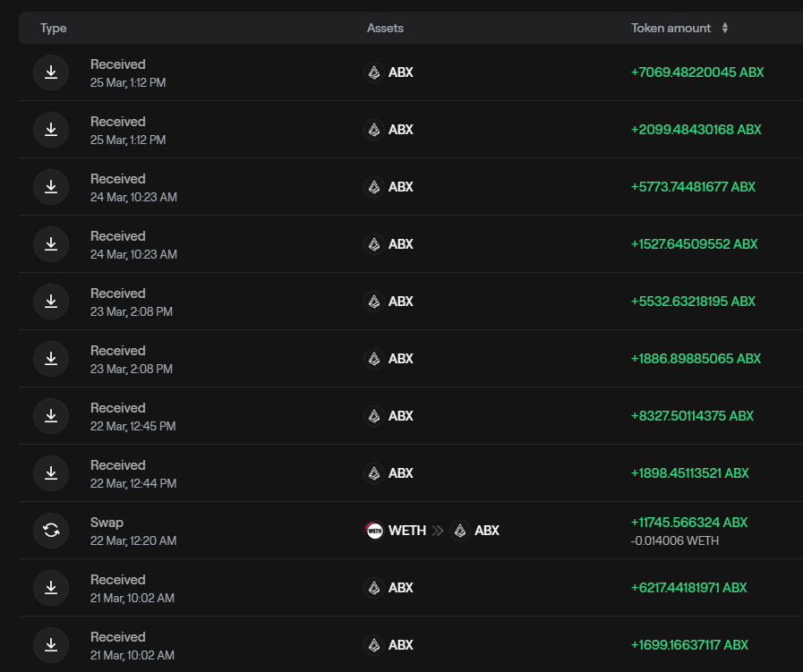Click receive icon for +6217.44181971 ABX row

tap(51, 588)
